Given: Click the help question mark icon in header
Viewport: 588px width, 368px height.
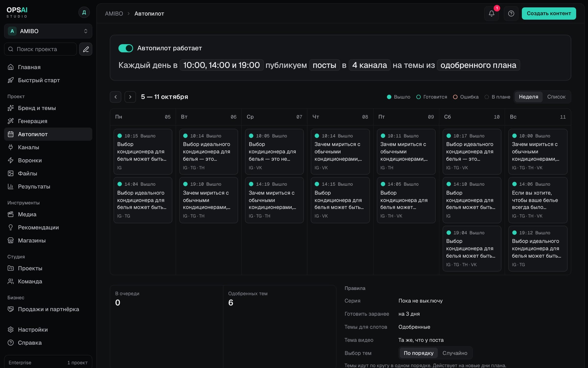Looking at the screenshot, I should 511,13.
